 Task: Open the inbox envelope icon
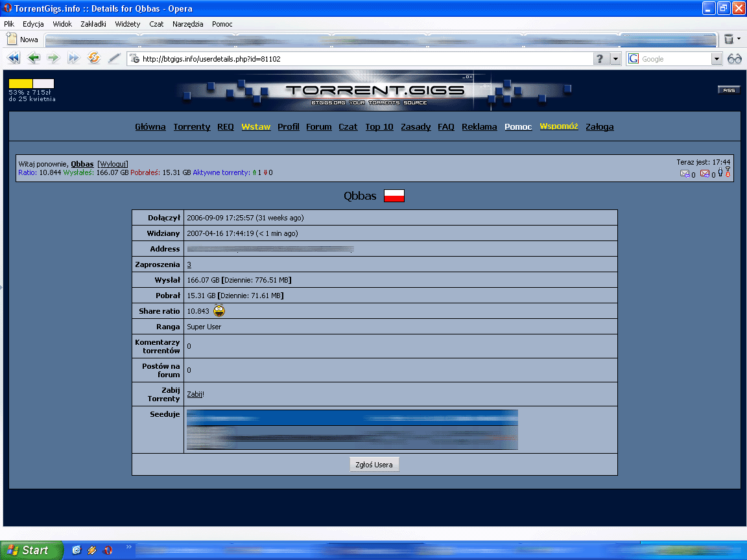(685, 174)
